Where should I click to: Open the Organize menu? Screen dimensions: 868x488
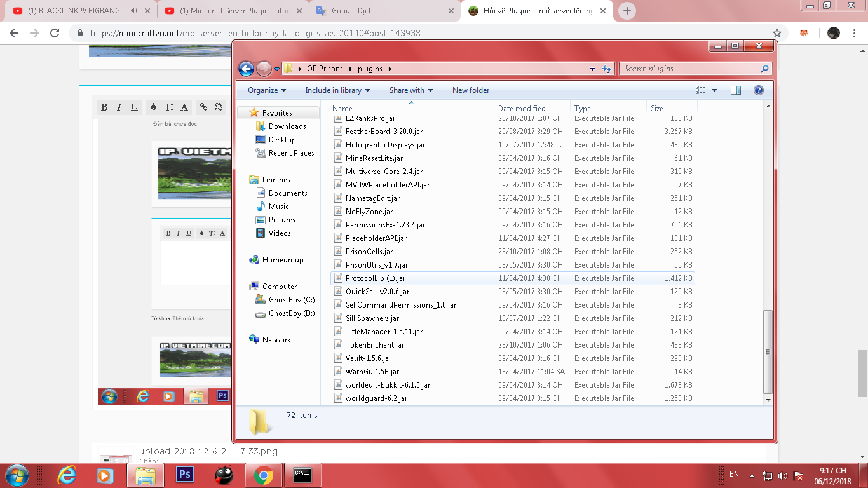(x=267, y=90)
